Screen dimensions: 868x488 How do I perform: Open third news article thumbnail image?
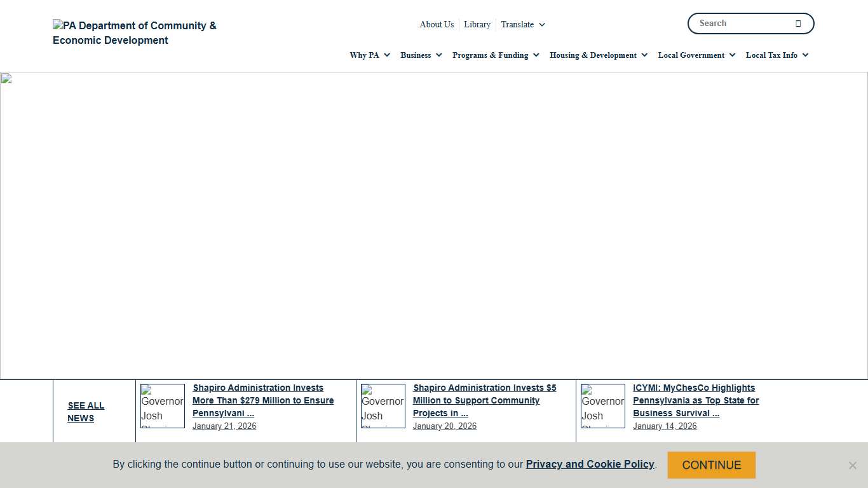pos(603,406)
